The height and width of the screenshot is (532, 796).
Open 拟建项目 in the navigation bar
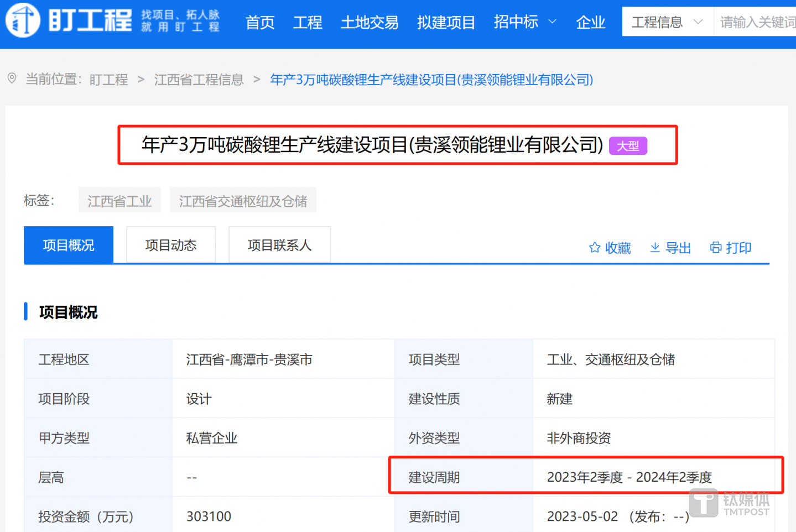click(x=446, y=22)
